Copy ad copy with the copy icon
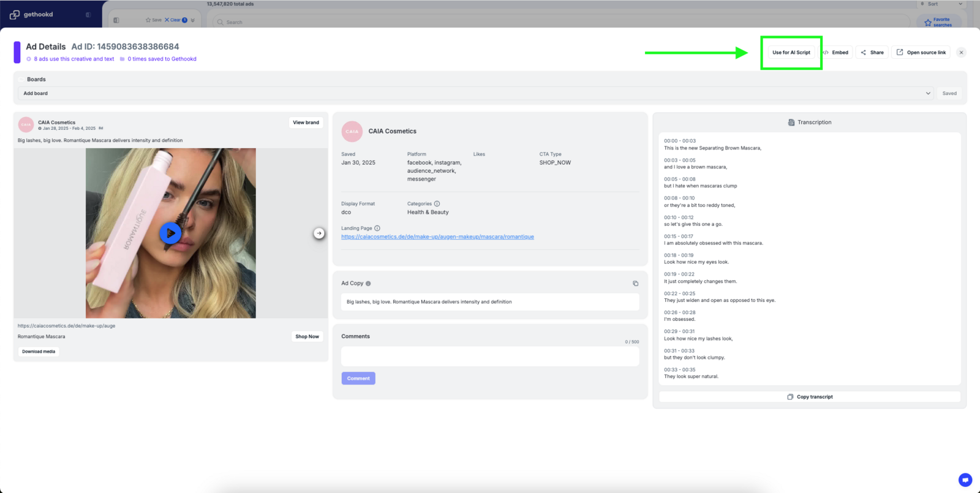This screenshot has height=493, width=980. [x=635, y=284]
